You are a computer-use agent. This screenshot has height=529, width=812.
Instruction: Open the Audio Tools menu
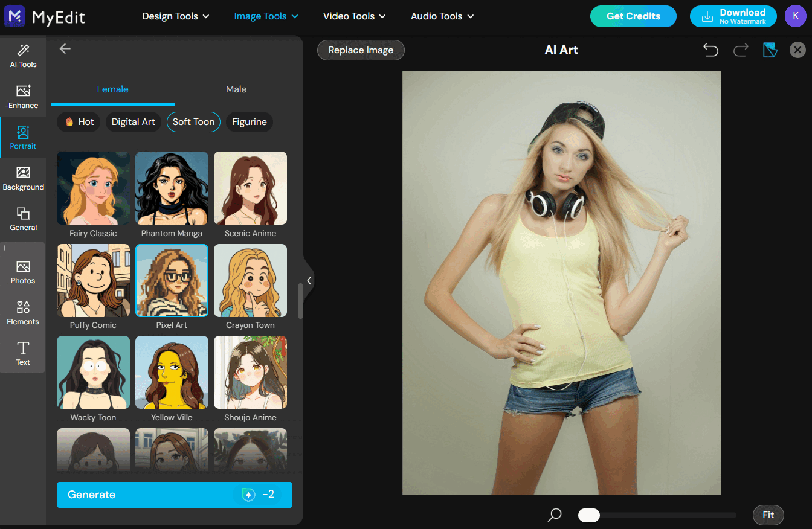tap(442, 16)
